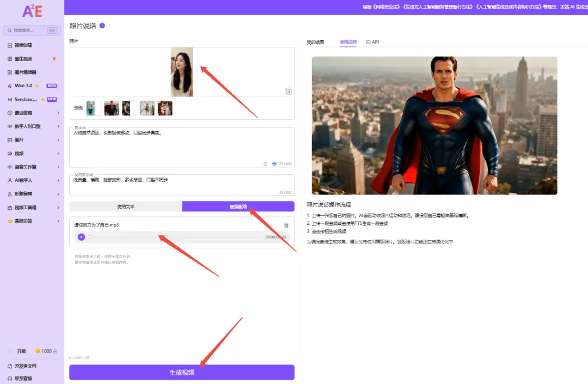Click the AI prompt optimize icon
The image size is (588, 384).
tap(274, 164)
